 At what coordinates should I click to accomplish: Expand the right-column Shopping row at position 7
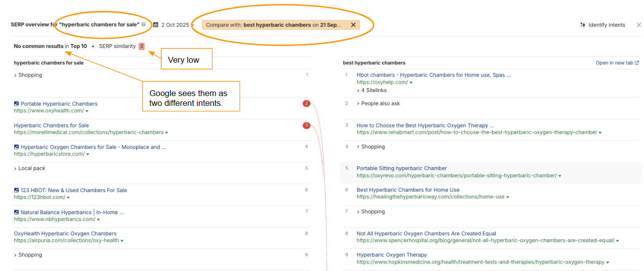(371, 212)
